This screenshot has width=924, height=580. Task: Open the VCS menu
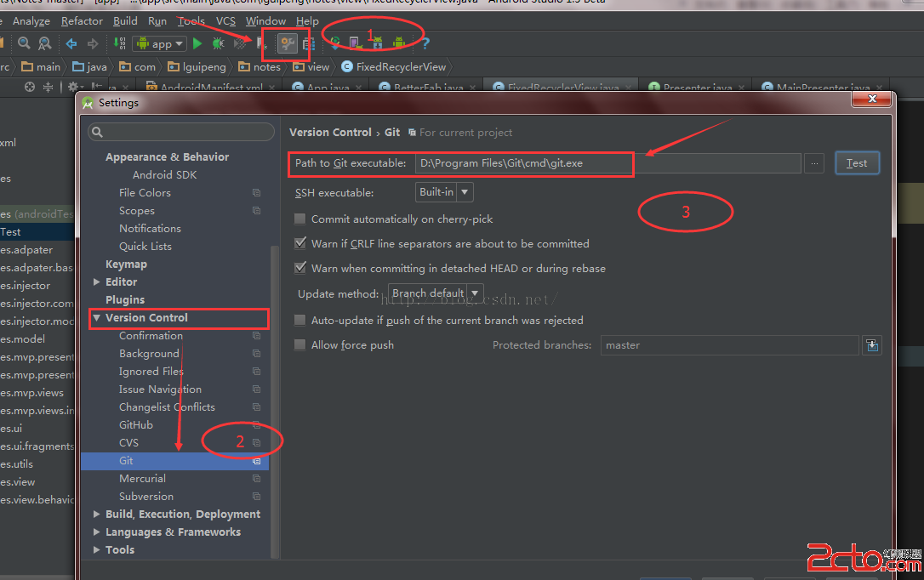pos(225,21)
